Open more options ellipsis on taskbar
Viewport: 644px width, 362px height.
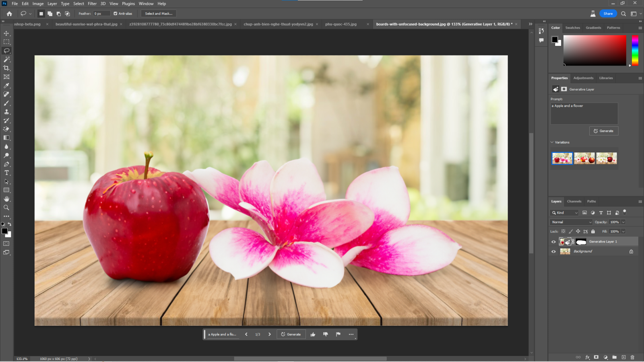coord(351,334)
